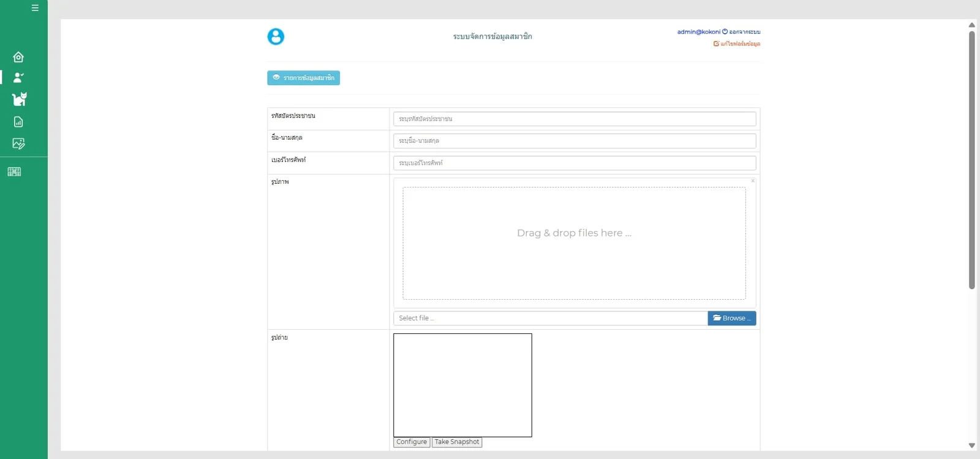
Task: Click the แก้ไขฟอร์มข้อมูล edit form link
Action: coord(737,44)
